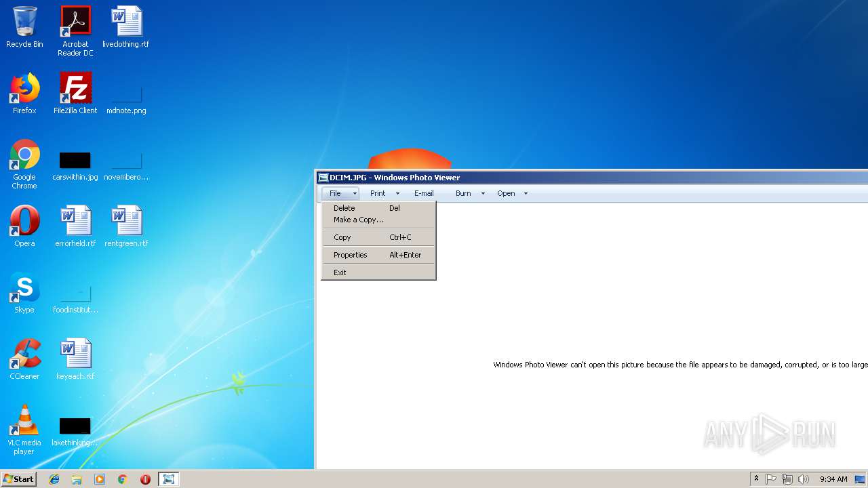The height and width of the screenshot is (488, 868).
Task: Open Chrome from the taskbar
Action: pos(122,479)
